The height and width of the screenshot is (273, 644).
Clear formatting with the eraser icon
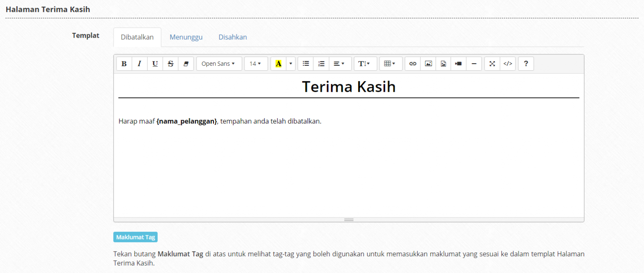[x=186, y=63]
